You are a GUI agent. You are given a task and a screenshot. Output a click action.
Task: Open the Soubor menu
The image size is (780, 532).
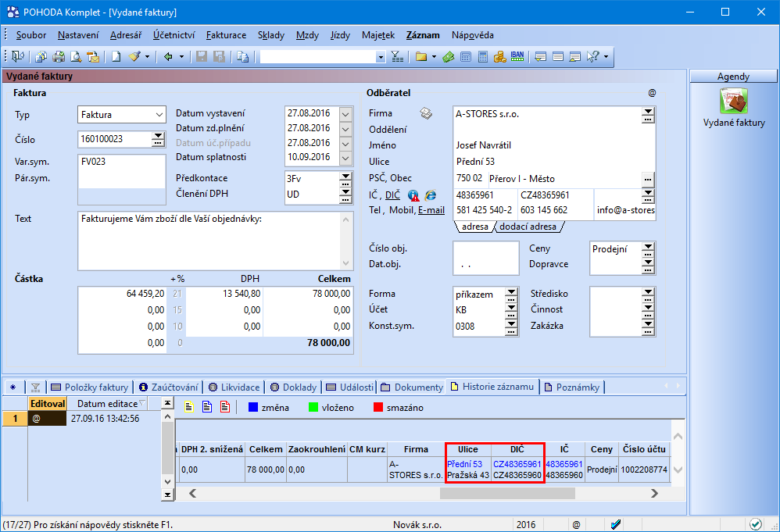tap(30, 35)
